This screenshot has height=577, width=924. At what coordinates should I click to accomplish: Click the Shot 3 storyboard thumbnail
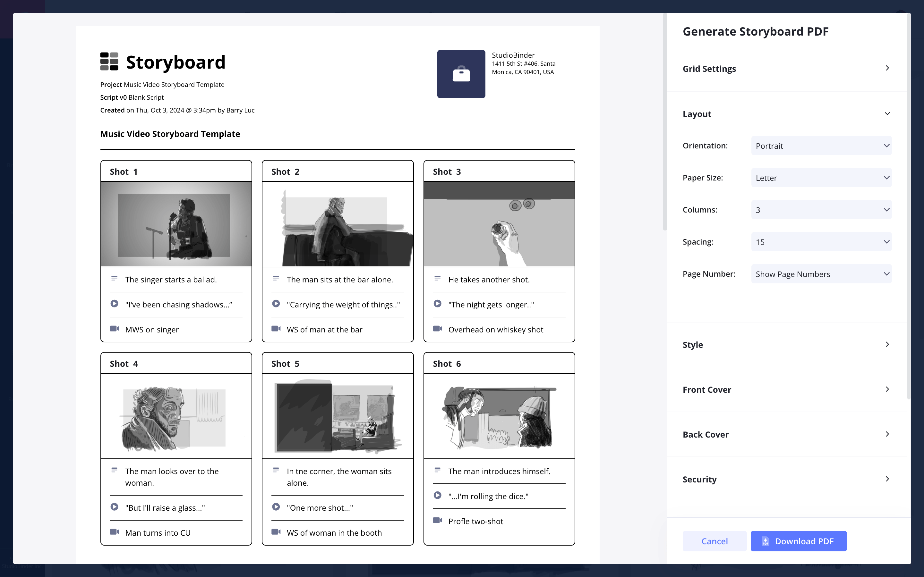(x=498, y=223)
